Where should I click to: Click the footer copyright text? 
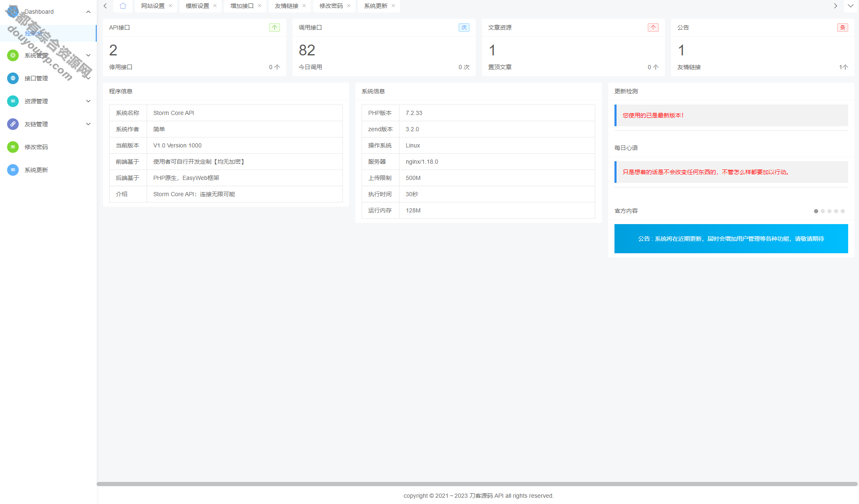[478, 496]
